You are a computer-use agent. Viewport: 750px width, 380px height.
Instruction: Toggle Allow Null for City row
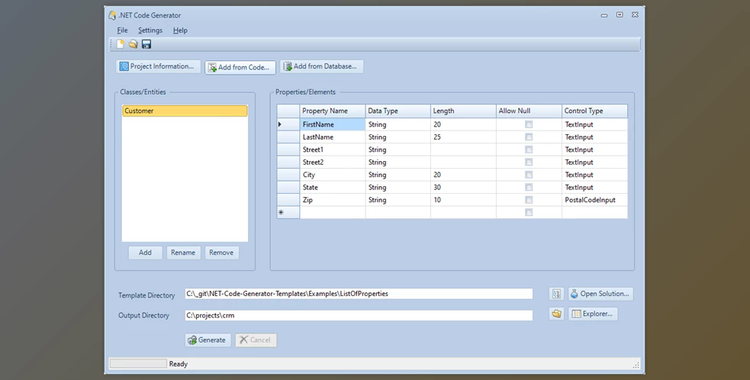(x=529, y=175)
